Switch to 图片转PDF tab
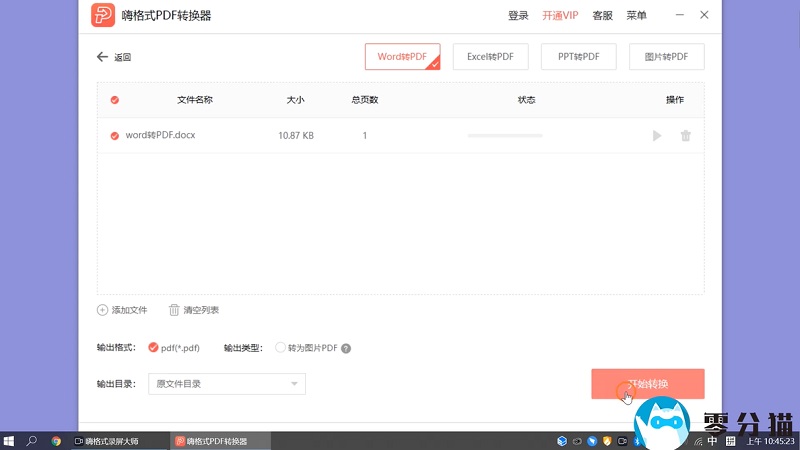The image size is (800, 450). coord(667,57)
